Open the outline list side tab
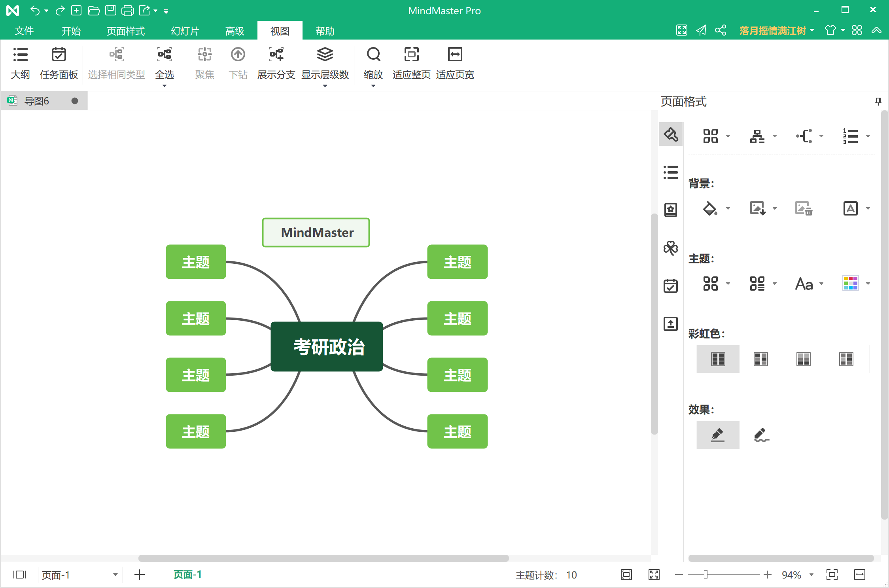The image size is (889, 588). (x=671, y=172)
